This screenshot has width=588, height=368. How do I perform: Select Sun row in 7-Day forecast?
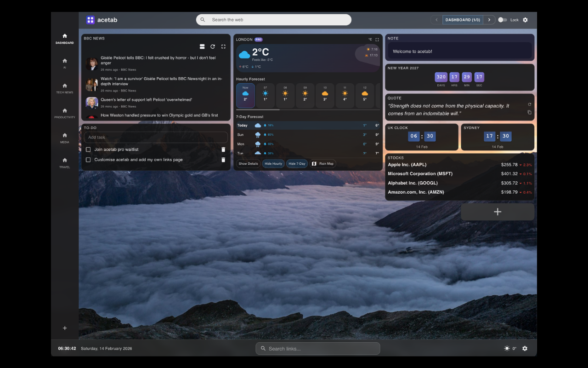[x=308, y=135]
